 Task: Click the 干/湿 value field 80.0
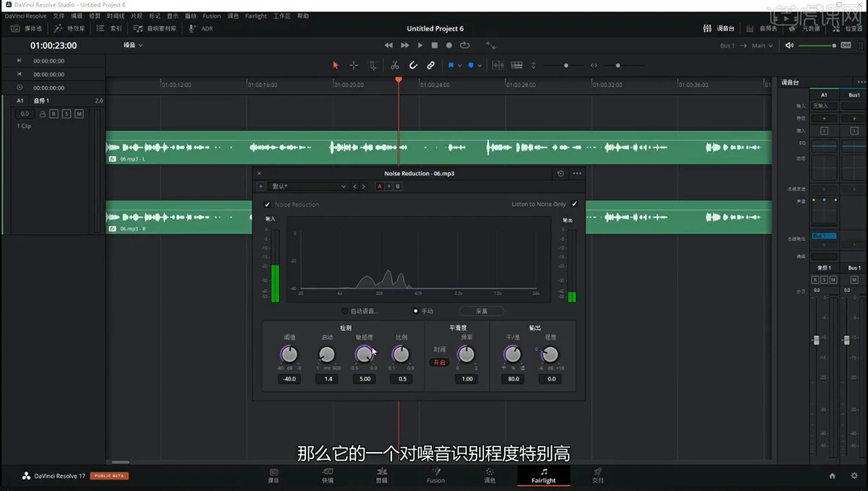[513, 379]
